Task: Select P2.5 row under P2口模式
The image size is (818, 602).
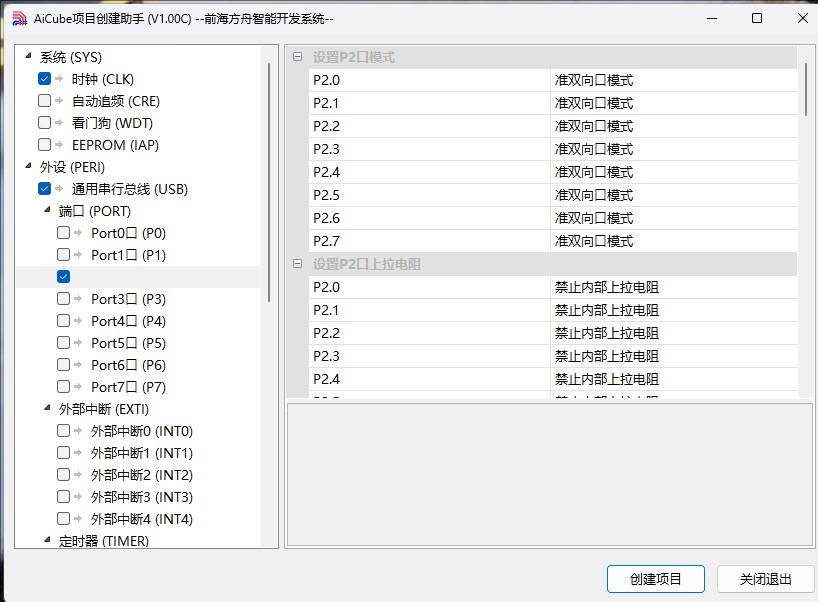Action: point(552,195)
